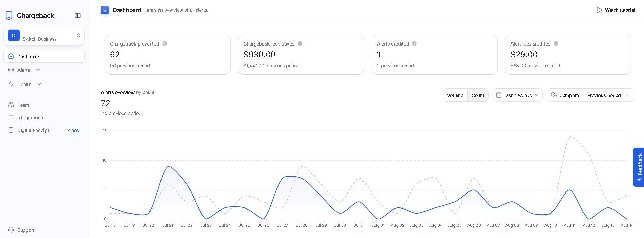Click the Chargeback shield logo

(9, 16)
